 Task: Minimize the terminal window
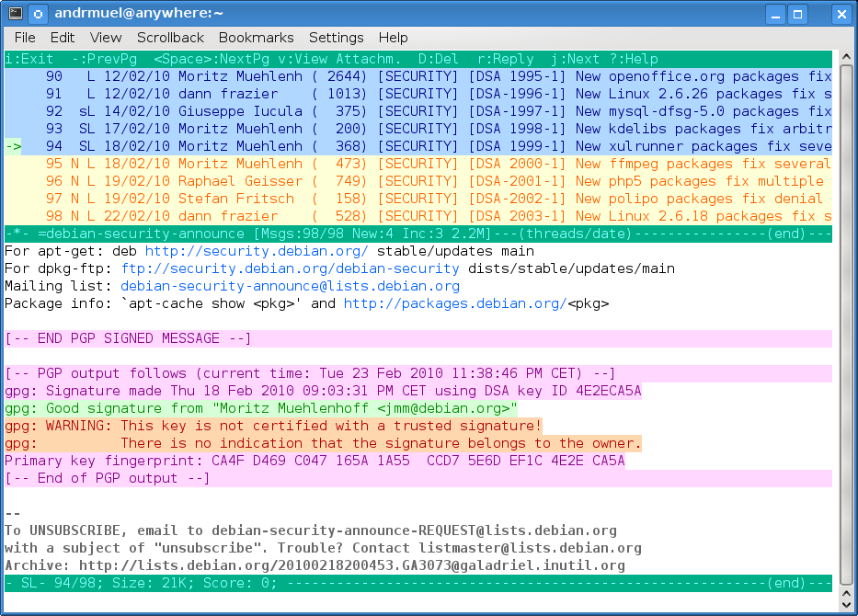[775, 14]
